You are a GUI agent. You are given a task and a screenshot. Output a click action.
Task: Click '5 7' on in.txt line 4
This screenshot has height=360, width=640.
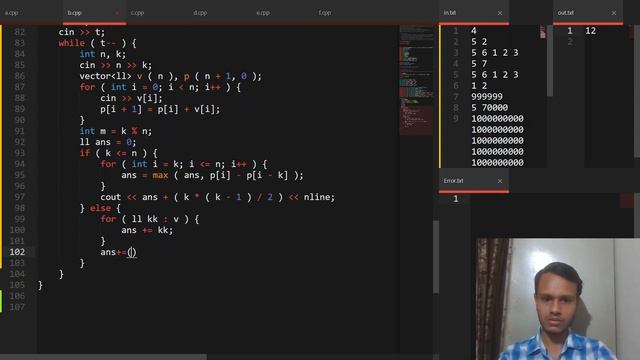479,64
